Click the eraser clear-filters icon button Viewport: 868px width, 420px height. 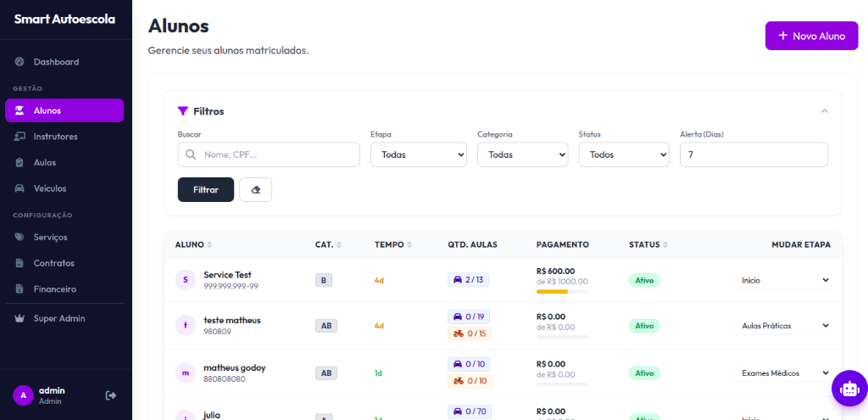click(255, 190)
